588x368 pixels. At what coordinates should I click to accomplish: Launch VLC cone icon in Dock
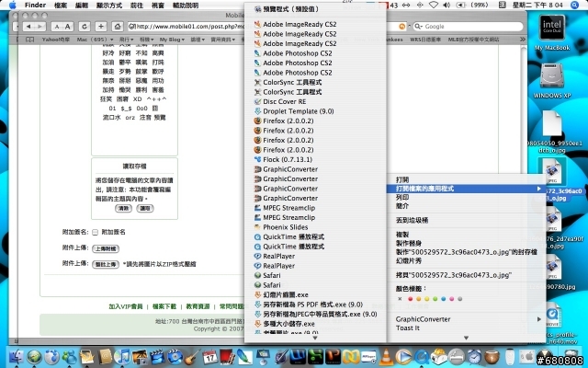[387, 356]
